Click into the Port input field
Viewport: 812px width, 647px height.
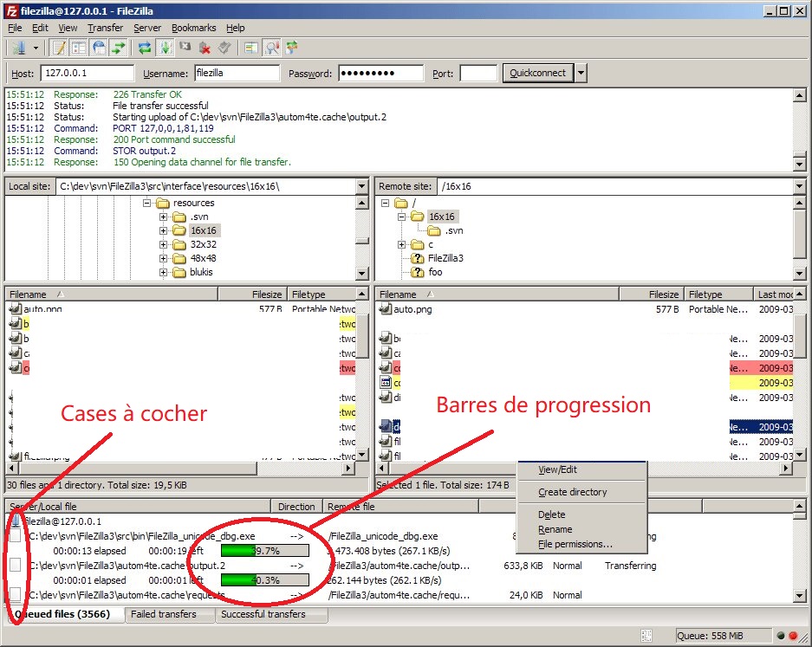pyautogui.click(x=478, y=73)
